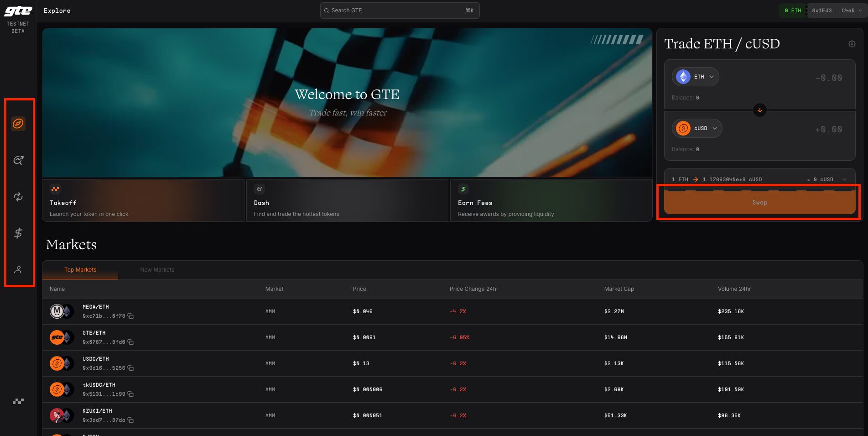Click the KZUKI token logo

(57, 415)
